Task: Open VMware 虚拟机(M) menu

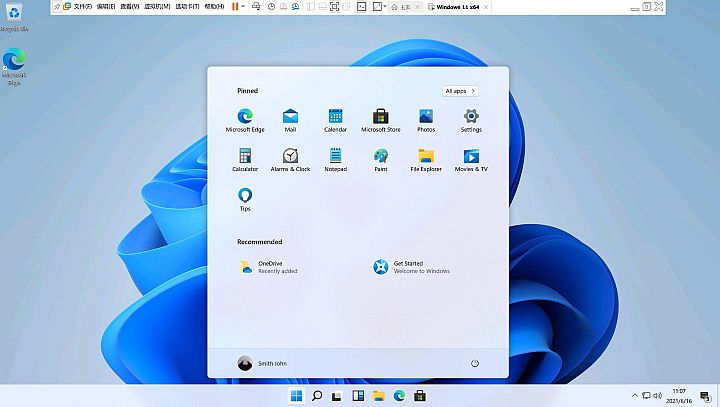Action: coord(157,7)
